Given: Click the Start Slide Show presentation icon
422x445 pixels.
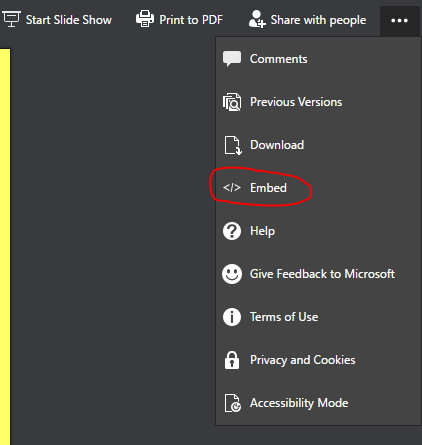Looking at the screenshot, I should tap(11, 19).
